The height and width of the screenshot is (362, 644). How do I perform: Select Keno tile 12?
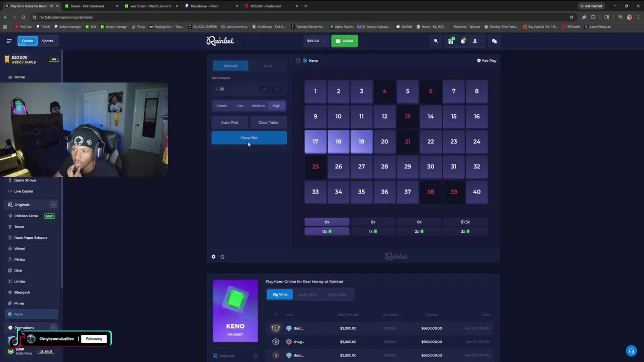[384, 117]
